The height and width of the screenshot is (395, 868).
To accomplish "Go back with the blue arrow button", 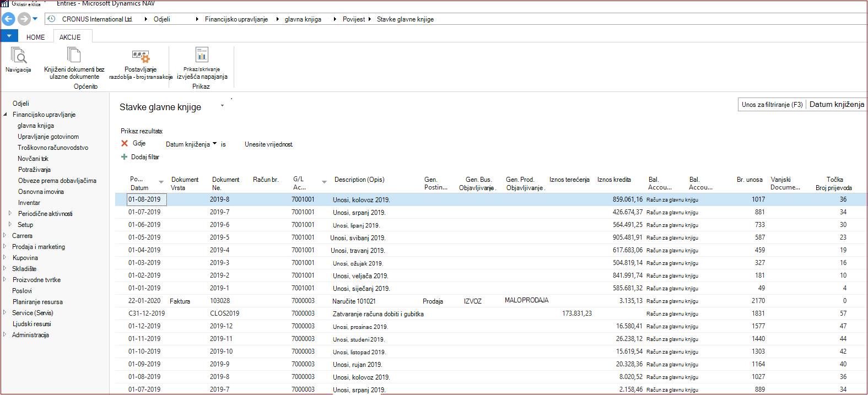I will (8, 19).
